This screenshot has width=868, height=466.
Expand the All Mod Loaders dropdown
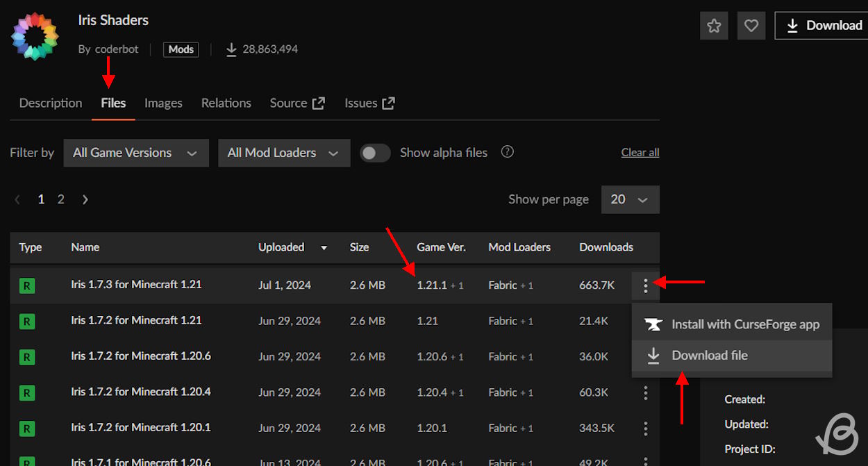(283, 153)
